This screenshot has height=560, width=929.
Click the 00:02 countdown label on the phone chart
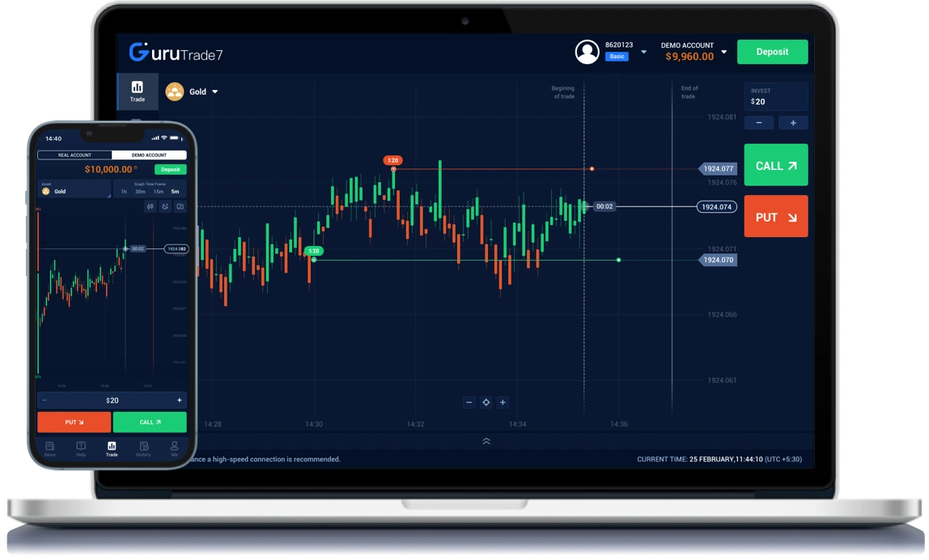click(138, 249)
